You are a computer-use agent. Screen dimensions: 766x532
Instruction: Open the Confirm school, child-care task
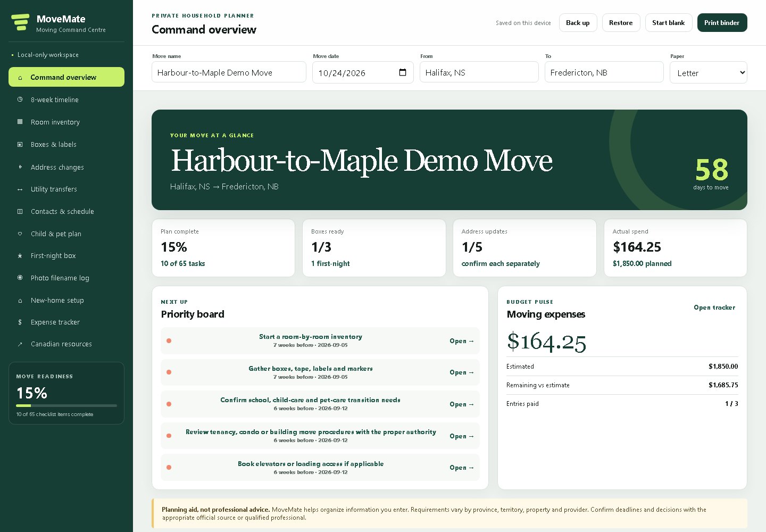point(320,404)
